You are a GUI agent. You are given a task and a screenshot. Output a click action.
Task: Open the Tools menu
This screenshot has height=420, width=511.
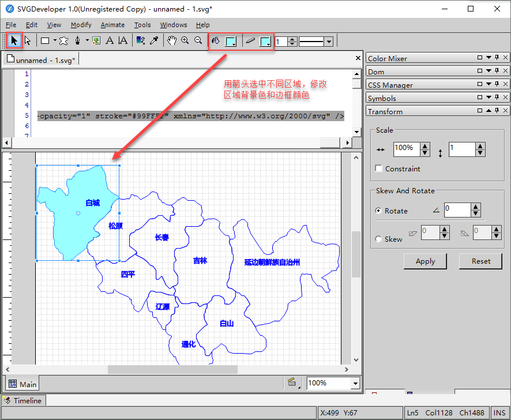tap(142, 25)
